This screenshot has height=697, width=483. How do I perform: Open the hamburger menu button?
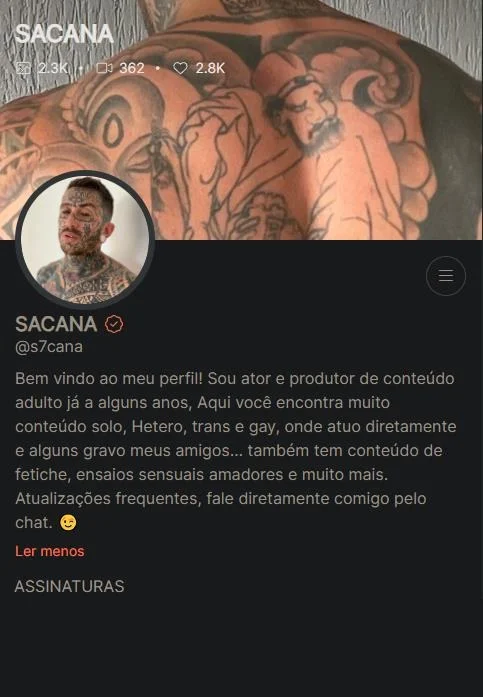(446, 276)
